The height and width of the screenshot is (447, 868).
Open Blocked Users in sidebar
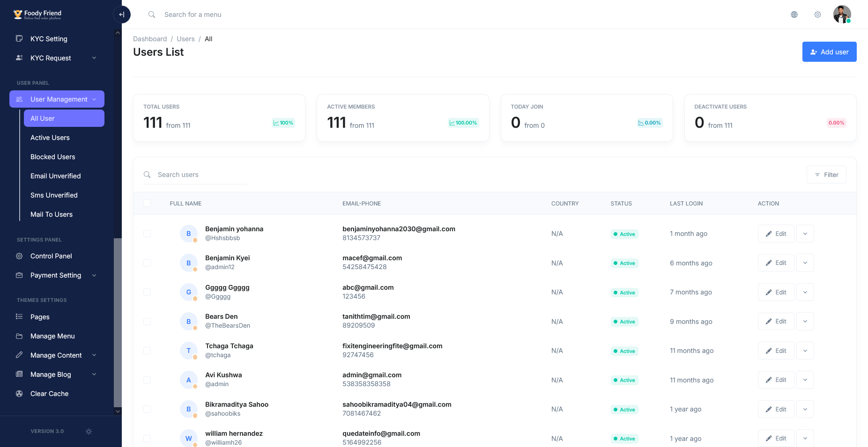(x=53, y=157)
